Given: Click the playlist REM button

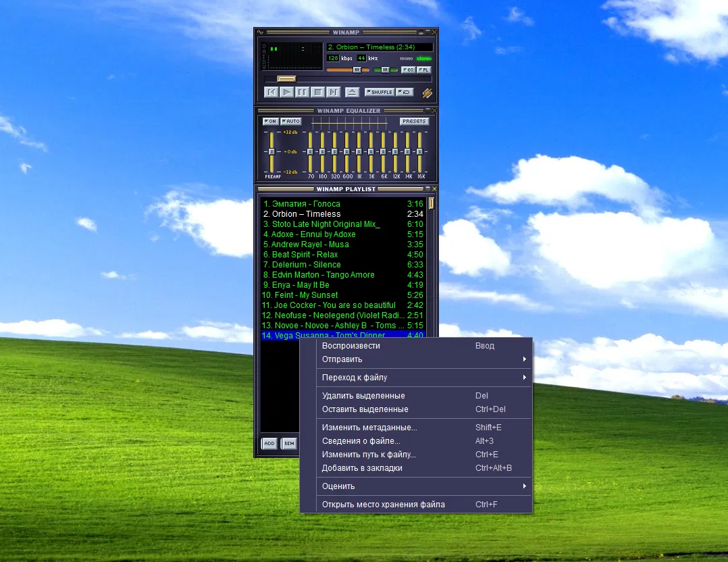Looking at the screenshot, I should click(x=289, y=444).
